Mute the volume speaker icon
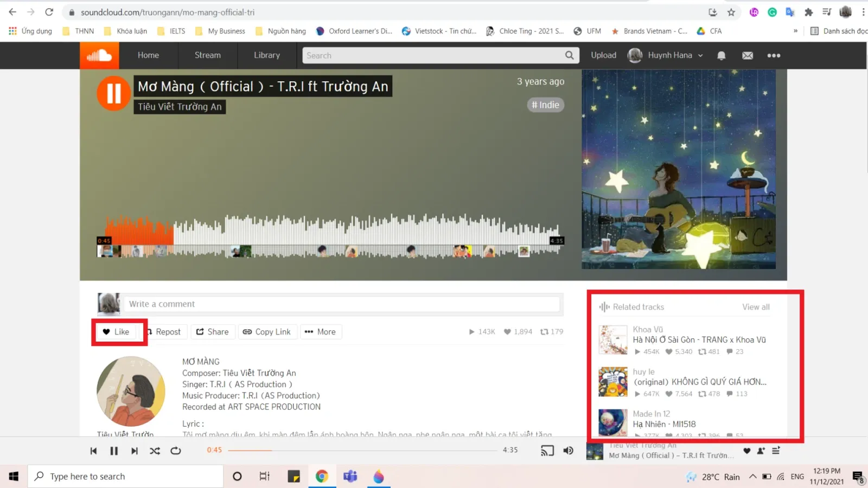This screenshot has height=488, width=868. pyautogui.click(x=568, y=451)
